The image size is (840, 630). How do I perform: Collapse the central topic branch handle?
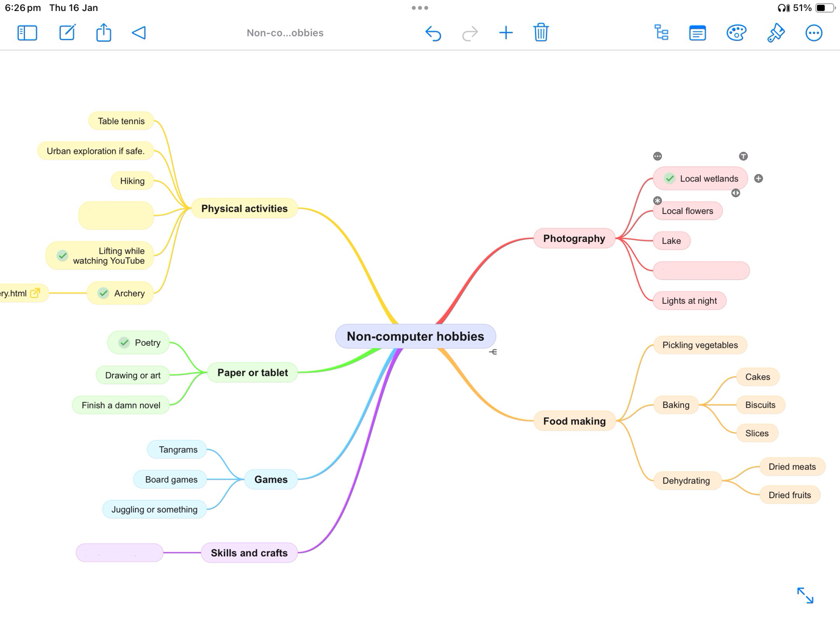tap(493, 352)
